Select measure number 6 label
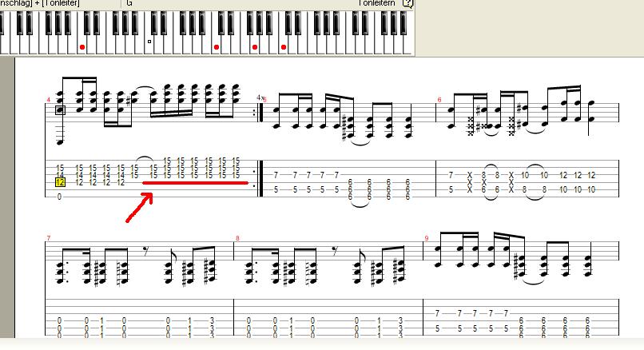 (439, 100)
